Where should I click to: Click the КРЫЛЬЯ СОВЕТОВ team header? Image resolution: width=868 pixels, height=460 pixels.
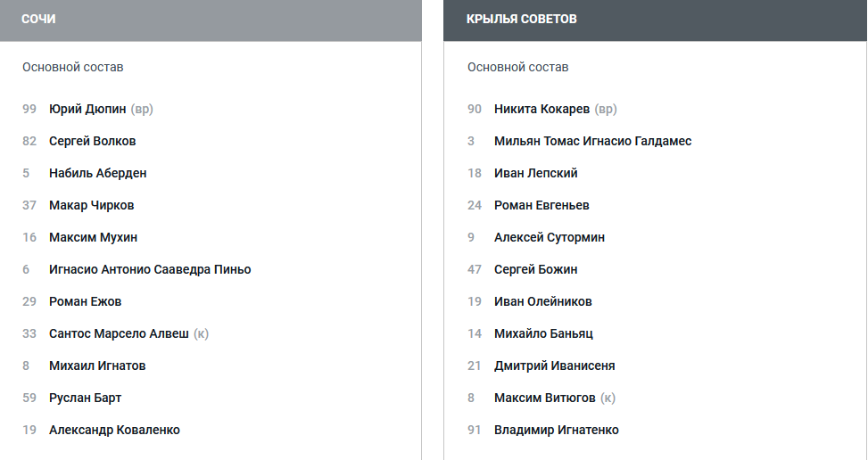pos(655,20)
